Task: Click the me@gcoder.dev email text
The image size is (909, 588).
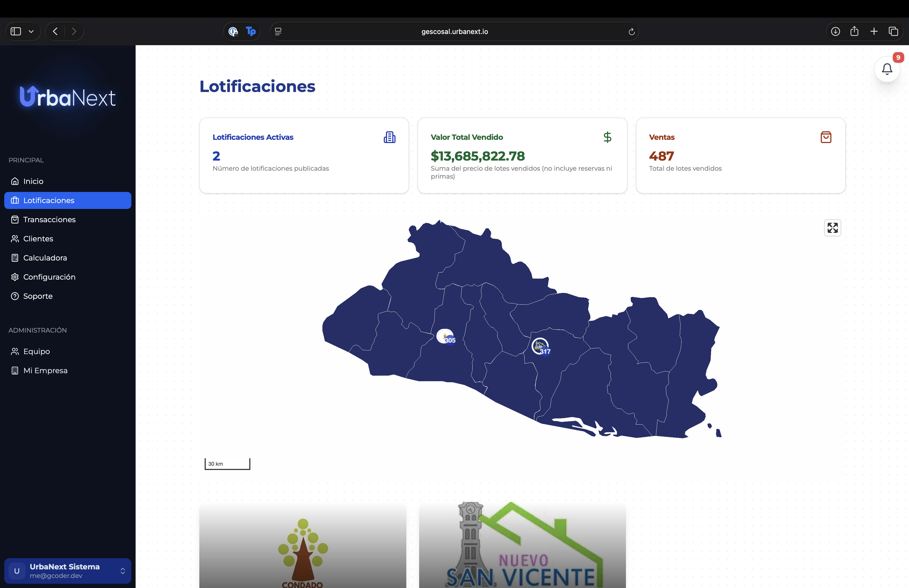Action: 56,576
